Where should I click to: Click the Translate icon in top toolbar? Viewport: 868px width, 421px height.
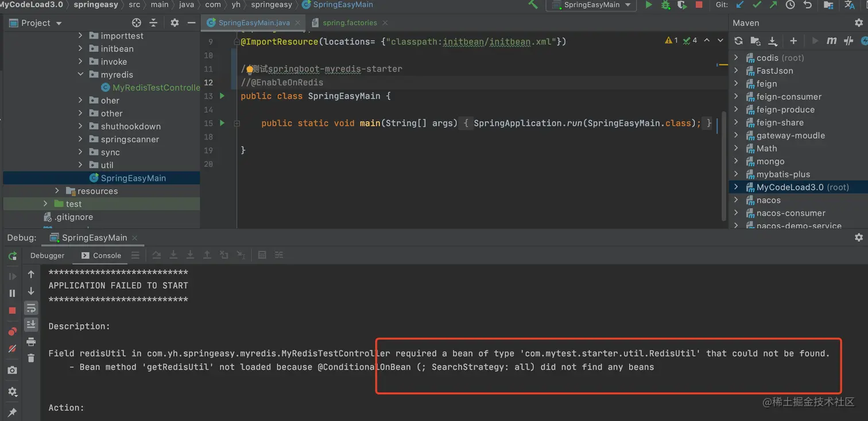tap(850, 5)
